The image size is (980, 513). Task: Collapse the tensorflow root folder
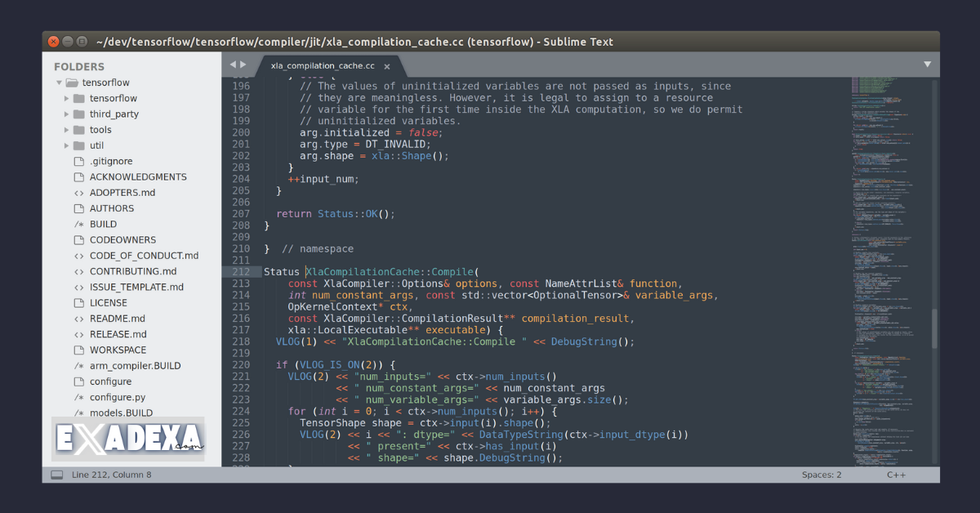pos(58,82)
